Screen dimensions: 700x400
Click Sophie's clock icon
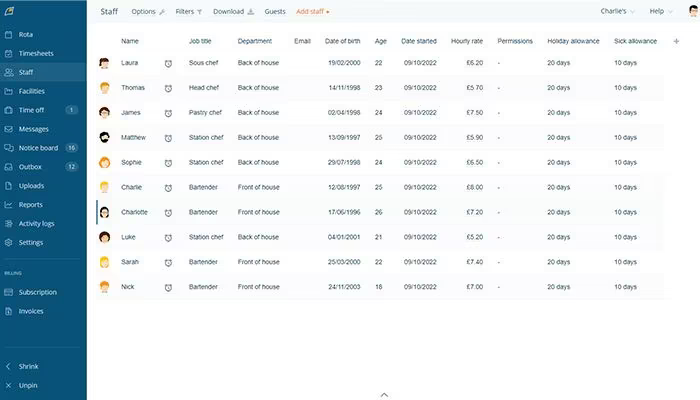coord(168,163)
